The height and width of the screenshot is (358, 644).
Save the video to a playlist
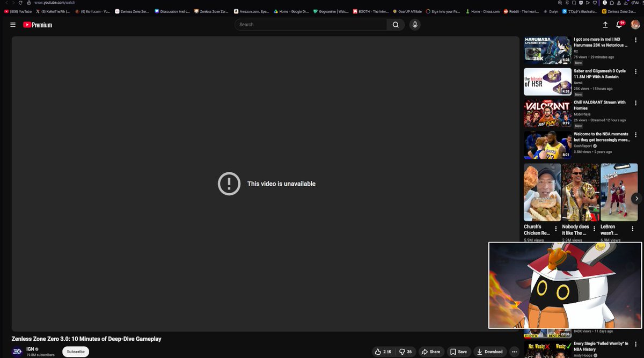[458, 352]
